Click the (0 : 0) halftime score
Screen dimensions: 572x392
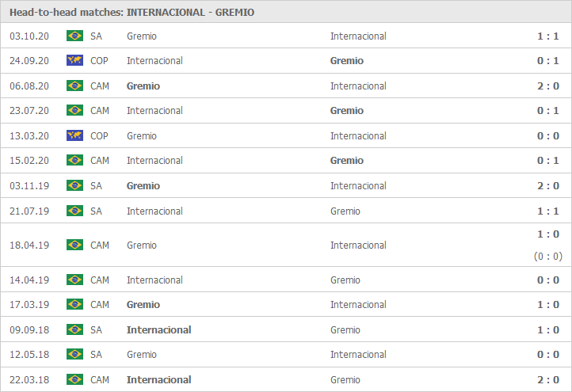(x=548, y=257)
